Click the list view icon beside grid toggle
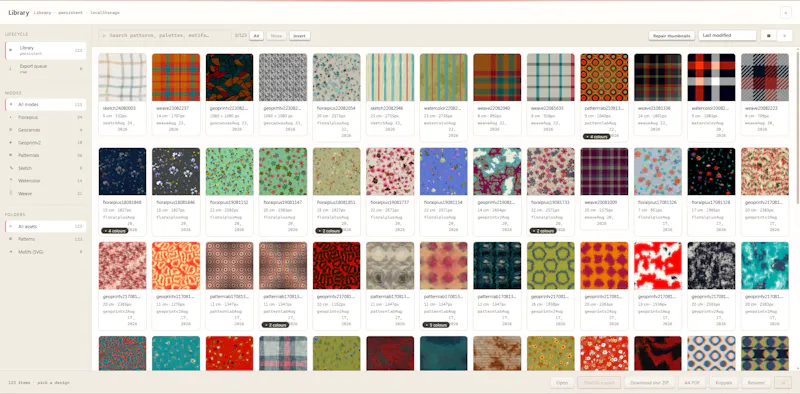This screenshot has width=800, height=394. [784, 36]
